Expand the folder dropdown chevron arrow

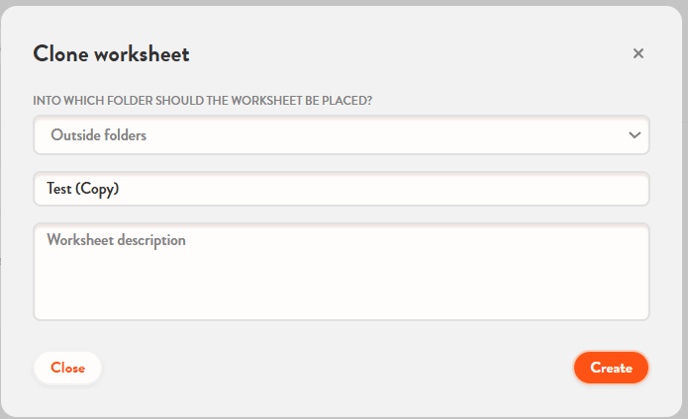(x=634, y=135)
